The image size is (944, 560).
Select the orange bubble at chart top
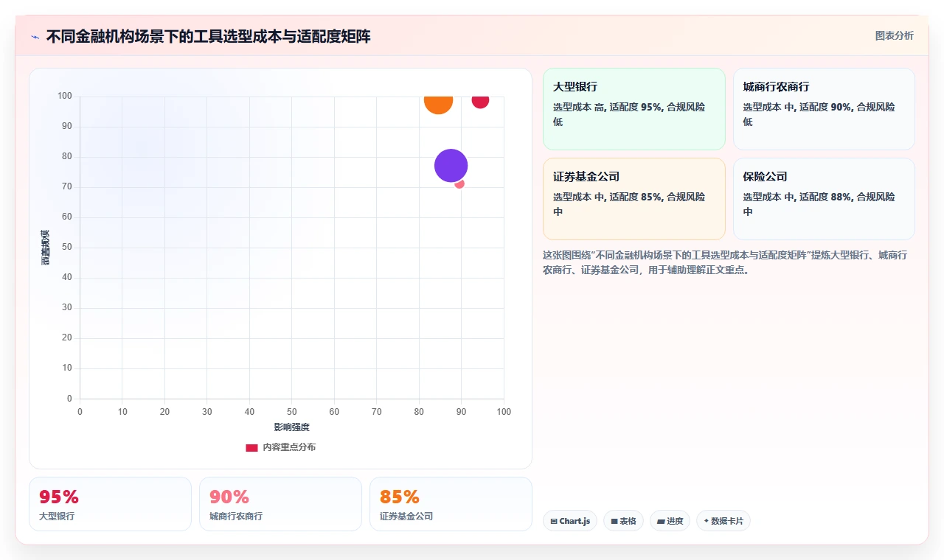click(x=438, y=104)
